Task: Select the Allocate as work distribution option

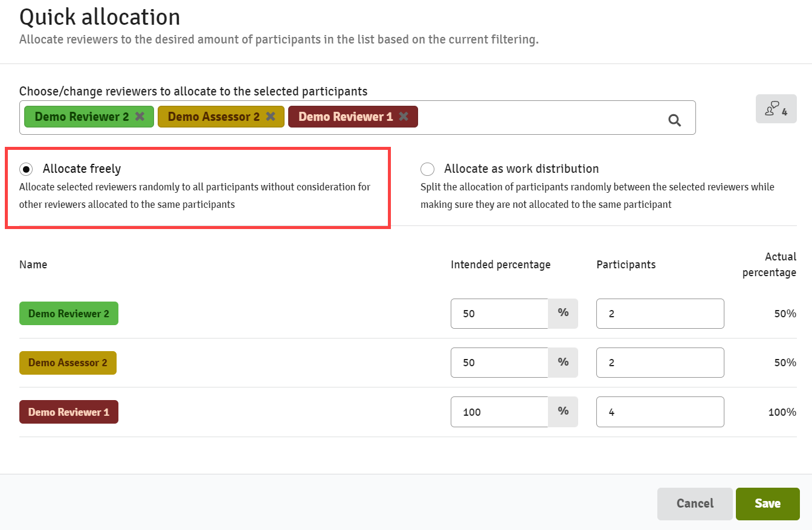Action: tap(427, 169)
